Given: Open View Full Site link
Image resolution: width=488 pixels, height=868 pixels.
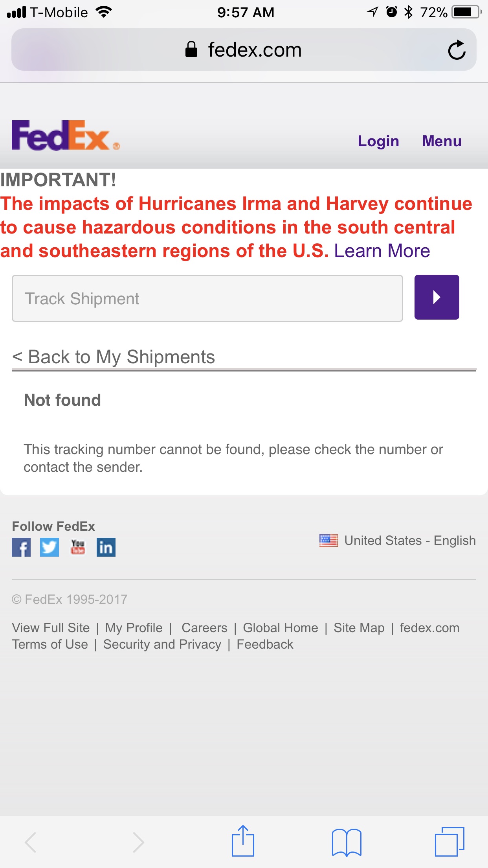Looking at the screenshot, I should click(51, 628).
